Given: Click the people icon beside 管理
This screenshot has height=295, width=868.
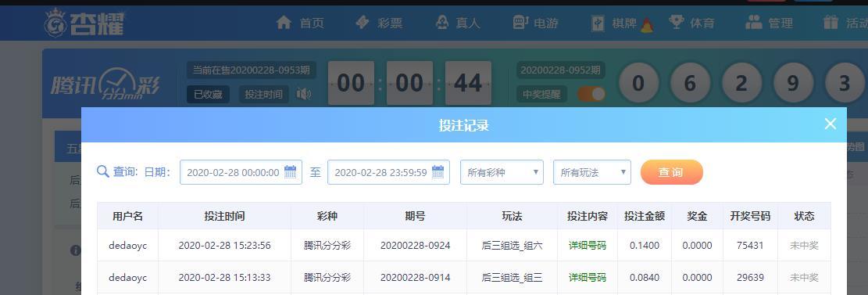Looking at the screenshot, I should [x=754, y=22].
